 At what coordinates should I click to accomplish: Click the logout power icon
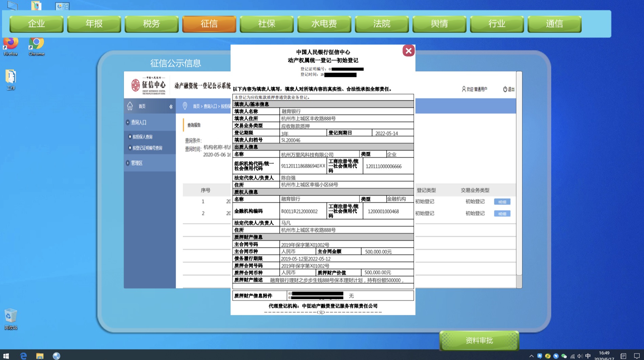point(505,89)
